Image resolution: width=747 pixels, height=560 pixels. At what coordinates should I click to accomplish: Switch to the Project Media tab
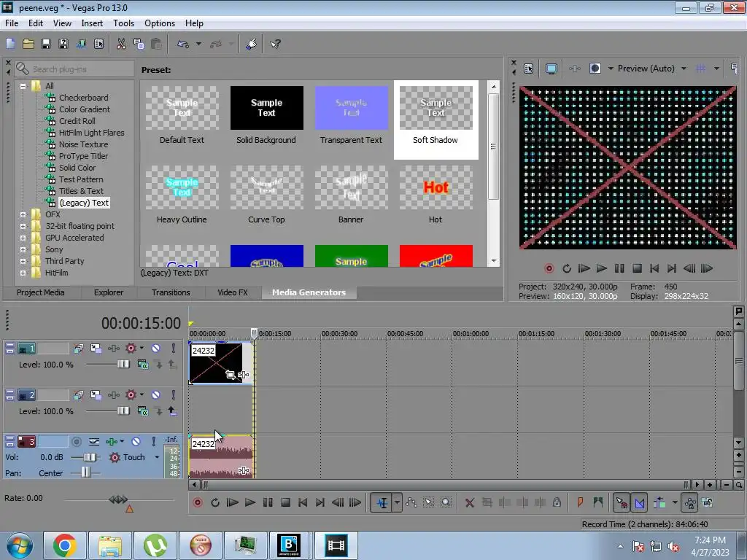41,292
